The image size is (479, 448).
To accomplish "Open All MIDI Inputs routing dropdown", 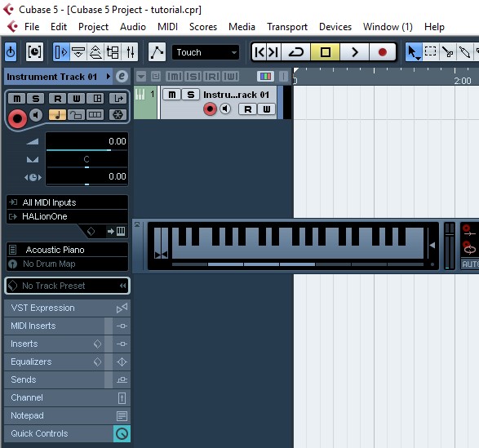I will (x=67, y=202).
